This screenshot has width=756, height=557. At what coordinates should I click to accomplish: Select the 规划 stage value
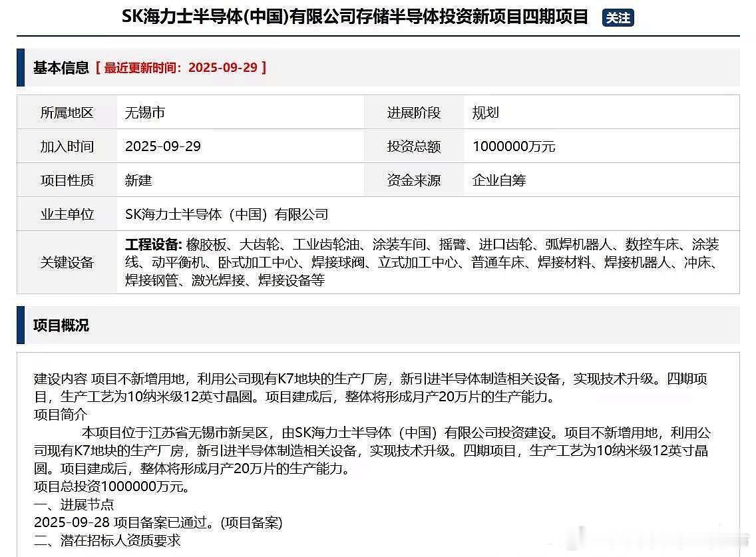click(x=486, y=112)
